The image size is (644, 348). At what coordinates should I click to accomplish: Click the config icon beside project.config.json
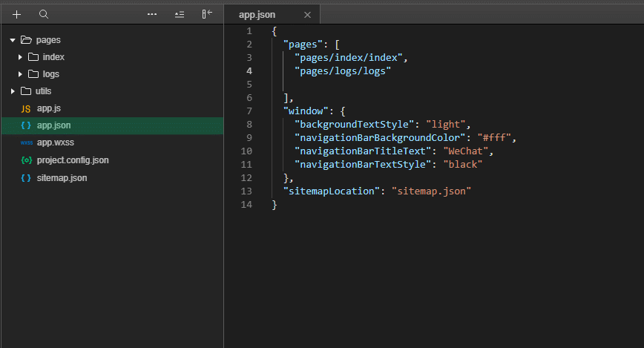point(26,160)
